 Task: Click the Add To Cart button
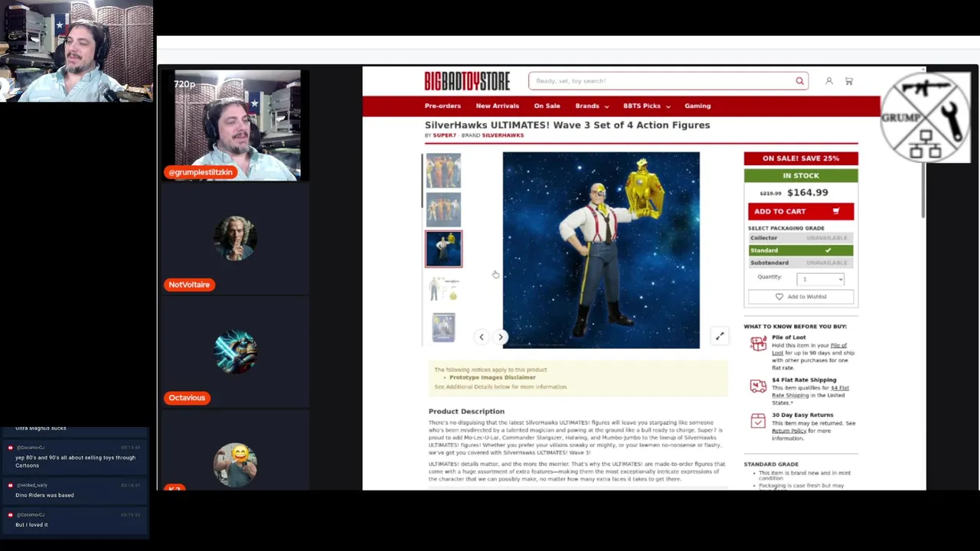[800, 211]
